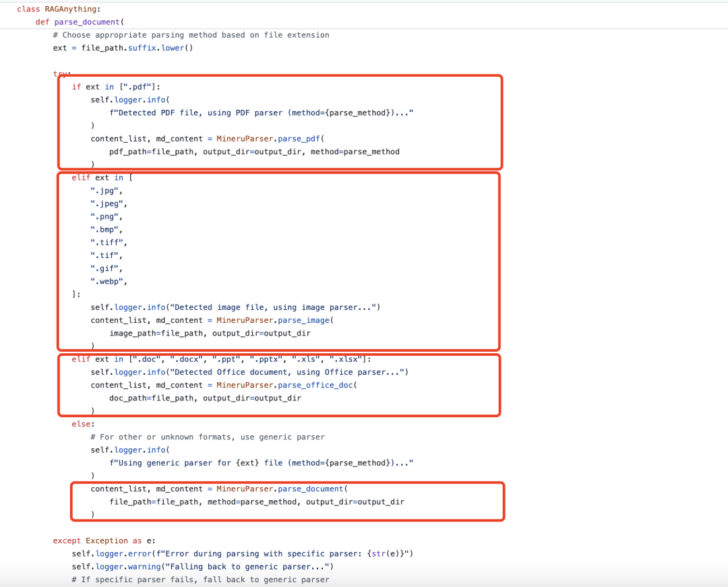Screen dimensions: 728x587
Task: Click the 'Detected image file, using image parser' line
Action: click(235, 307)
